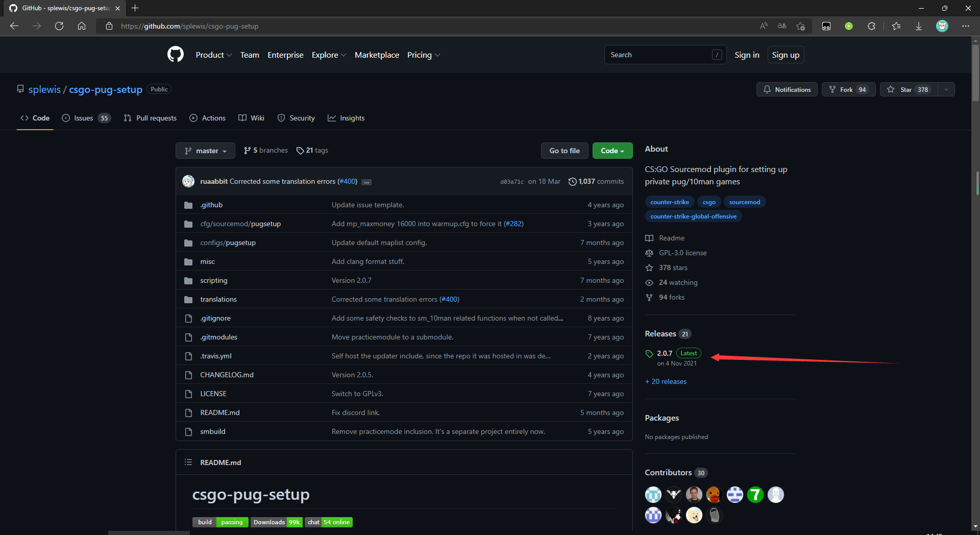Image resolution: width=980 pixels, height=535 pixels.
Task: Click Go to file button
Action: (x=565, y=151)
